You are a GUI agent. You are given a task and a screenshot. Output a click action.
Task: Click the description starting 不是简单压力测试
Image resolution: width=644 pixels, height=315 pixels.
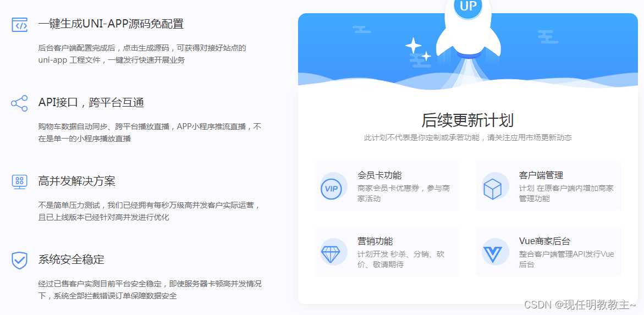pos(149,211)
